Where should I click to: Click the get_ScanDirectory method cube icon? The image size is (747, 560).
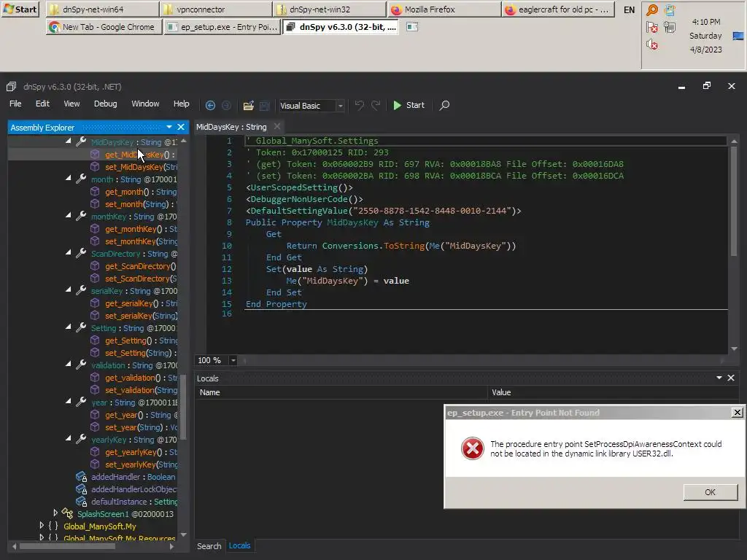[x=95, y=265]
